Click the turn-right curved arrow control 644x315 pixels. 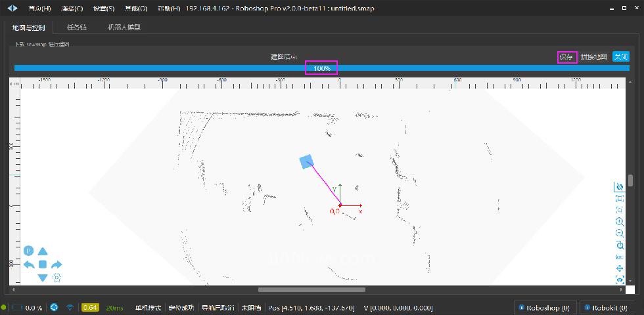pos(57,264)
